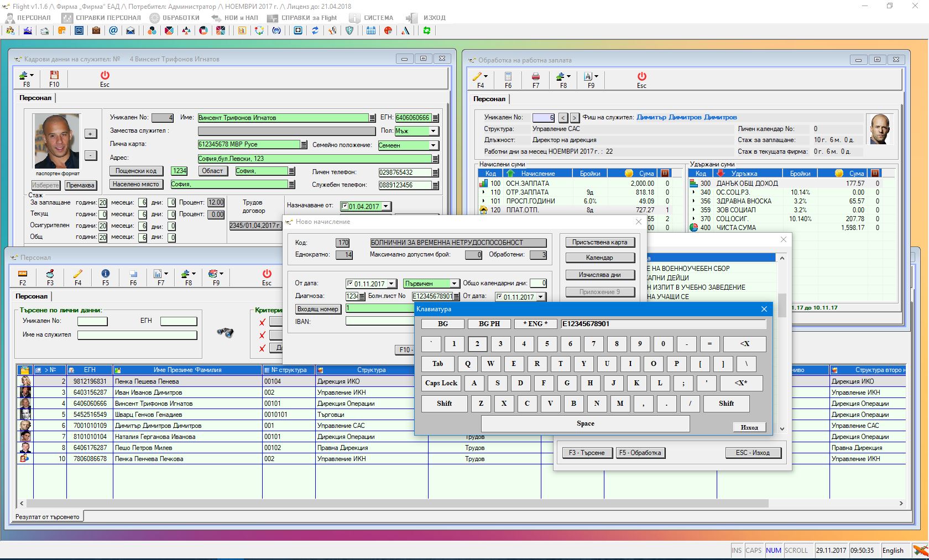Click the list icon beside ЕГН field
The height and width of the screenshot is (560, 929).
pos(436,118)
